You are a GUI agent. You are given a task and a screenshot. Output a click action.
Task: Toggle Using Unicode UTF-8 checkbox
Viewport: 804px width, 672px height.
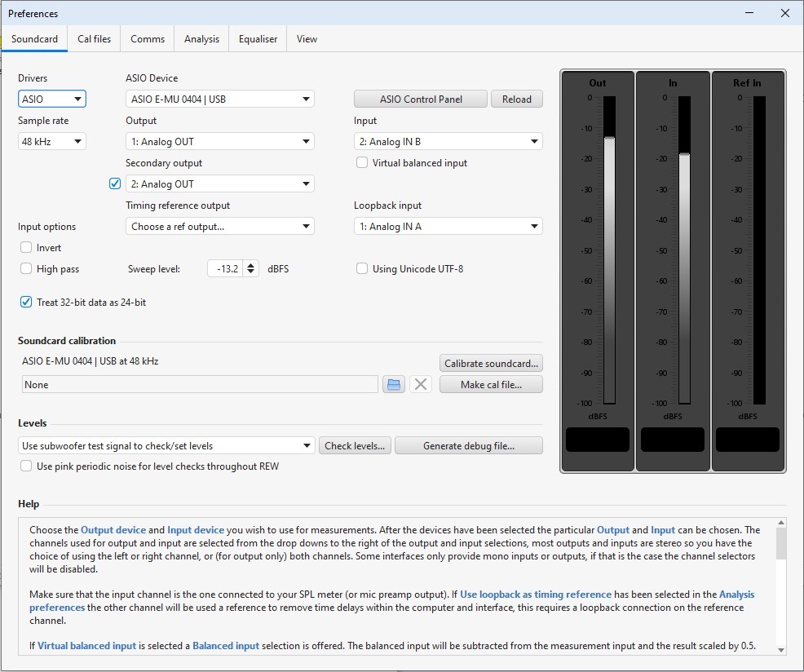pyautogui.click(x=362, y=268)
